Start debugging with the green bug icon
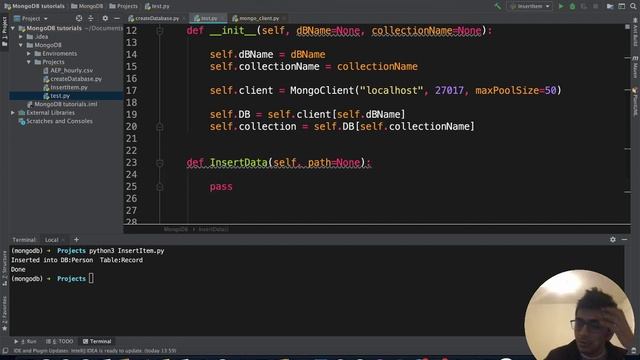The width and height of the screenshot is (640, 360). pos(572,6)
